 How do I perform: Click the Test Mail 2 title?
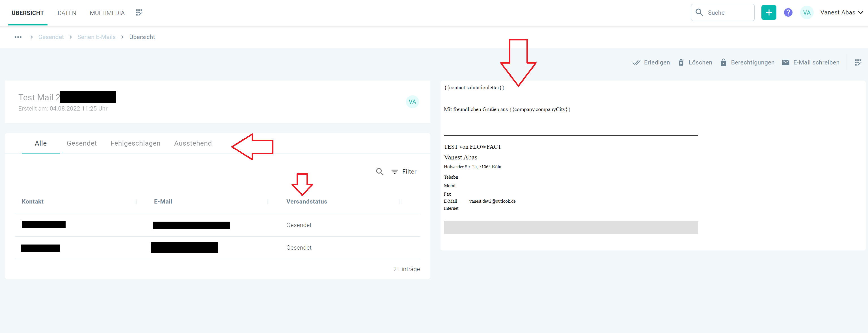(39, 98)
